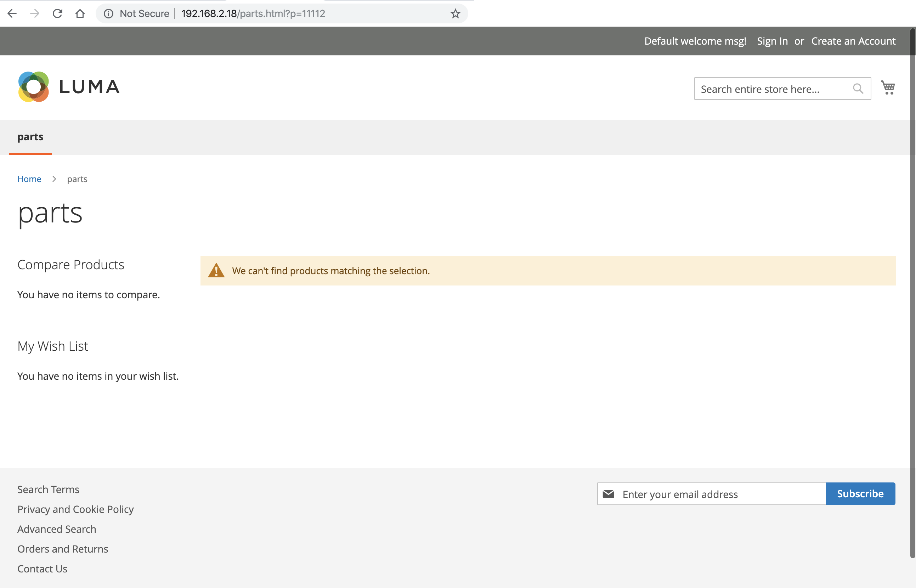Click the newsletter email address field
Image resolution: width=916 pixels, height=588 pixels.
(722, 494)
